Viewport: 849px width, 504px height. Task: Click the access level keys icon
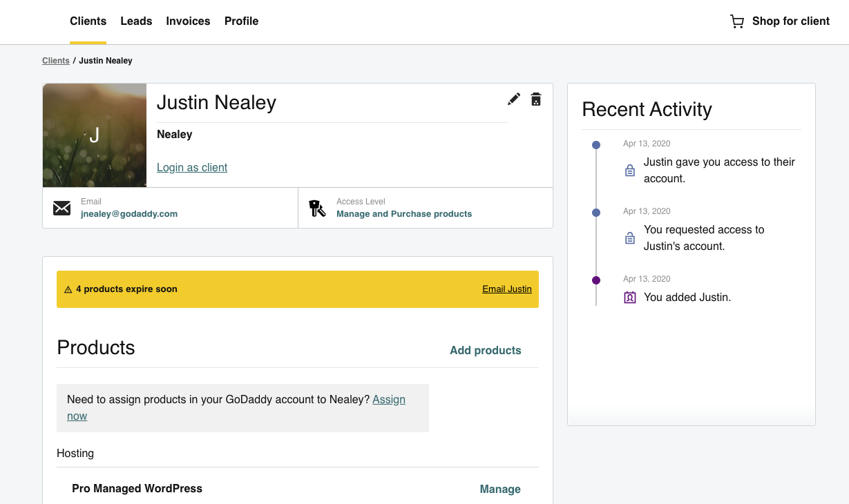pos(317,208)
